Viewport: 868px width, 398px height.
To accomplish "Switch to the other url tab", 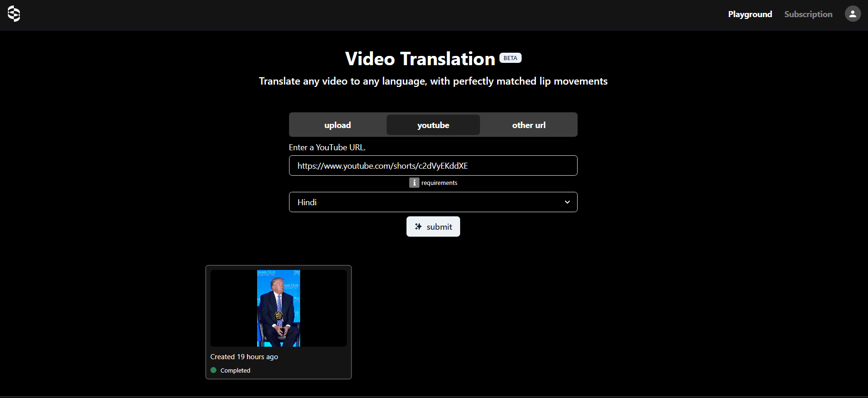I will (529, 125).
